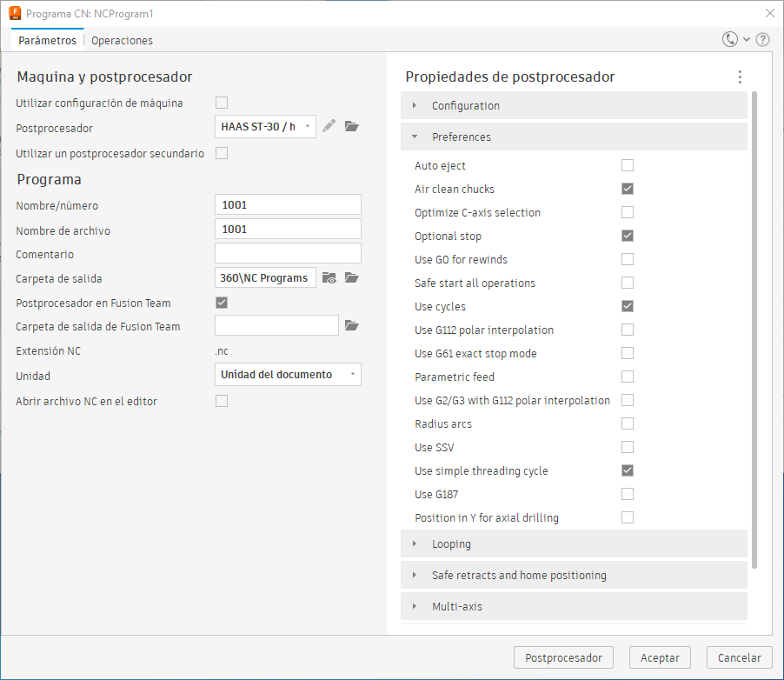
Task: Enable the Auto eject checkbox
Action: point(628,165)
